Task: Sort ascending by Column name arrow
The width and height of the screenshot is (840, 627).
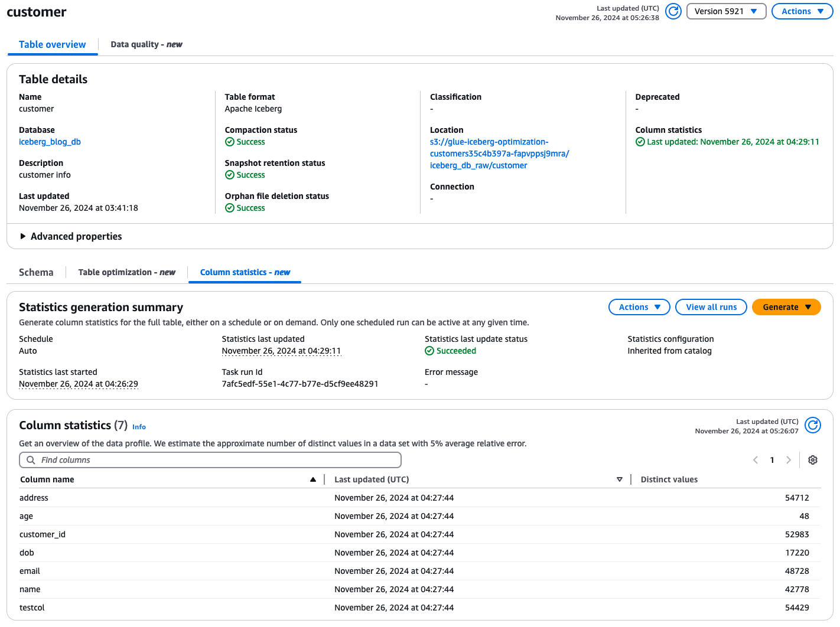Action: 313,479
